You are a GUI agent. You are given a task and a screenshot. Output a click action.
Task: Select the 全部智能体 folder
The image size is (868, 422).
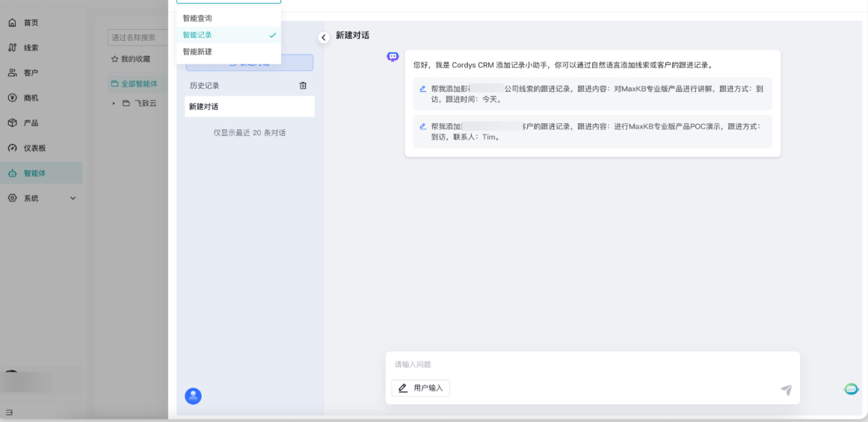click(138, 84)
